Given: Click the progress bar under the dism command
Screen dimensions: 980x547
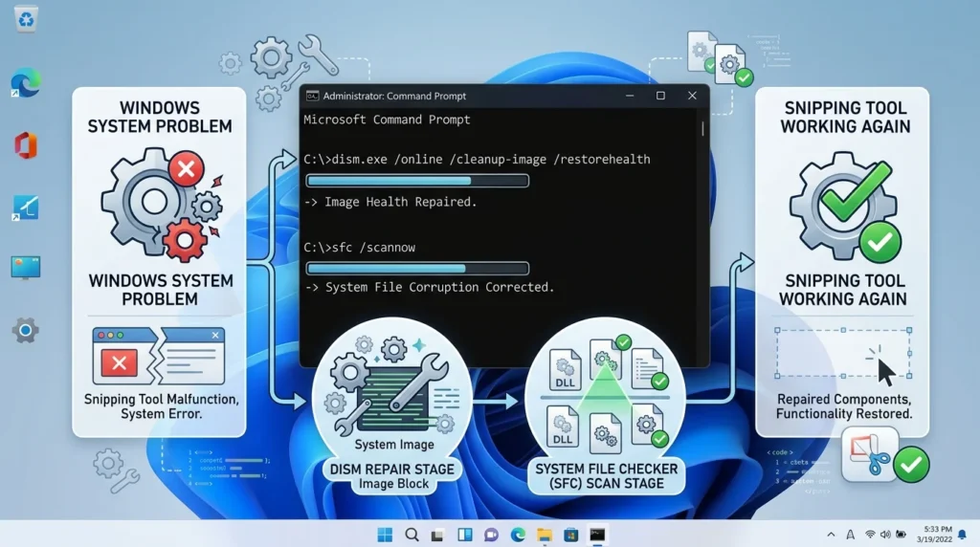Looking at the screenshot, I should tap(417, 181).
